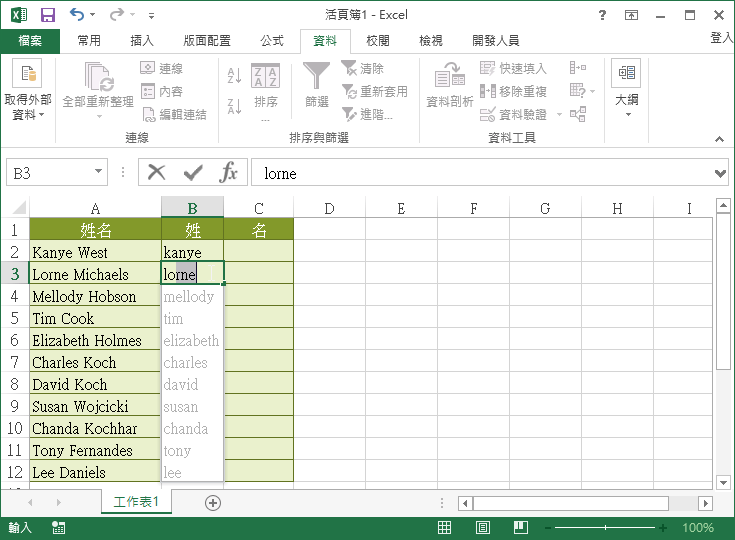The width and height of the screenshot is (735, 540).
Task: Switch to Page Layout view in status bar
Action: [483, 528]
